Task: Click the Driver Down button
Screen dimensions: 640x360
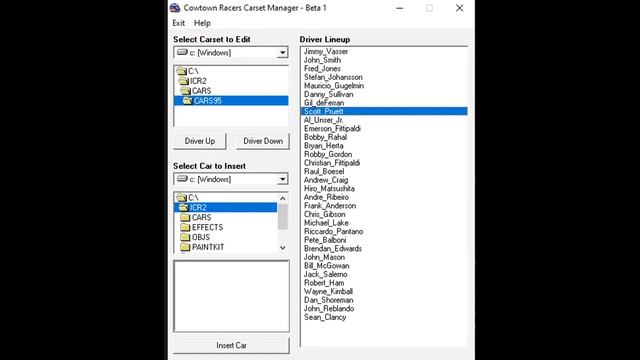Action: (263, 141)
